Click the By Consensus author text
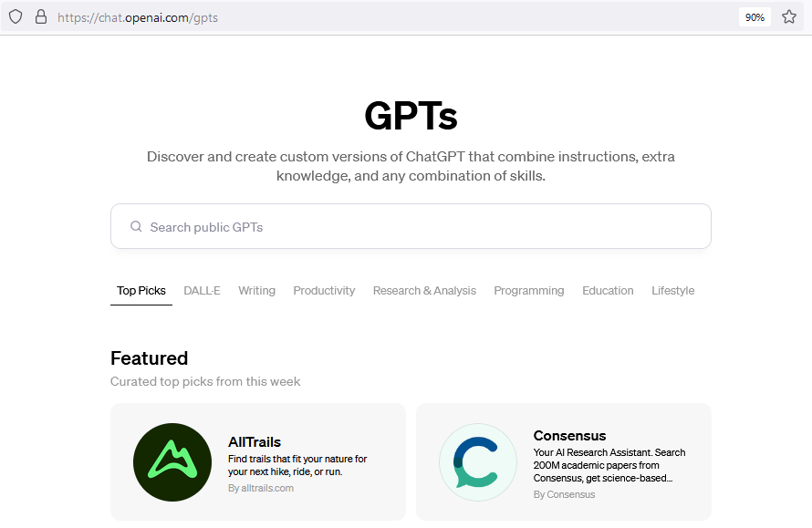The height and width of the screenshot is (528, 812). tap(564, 494)
